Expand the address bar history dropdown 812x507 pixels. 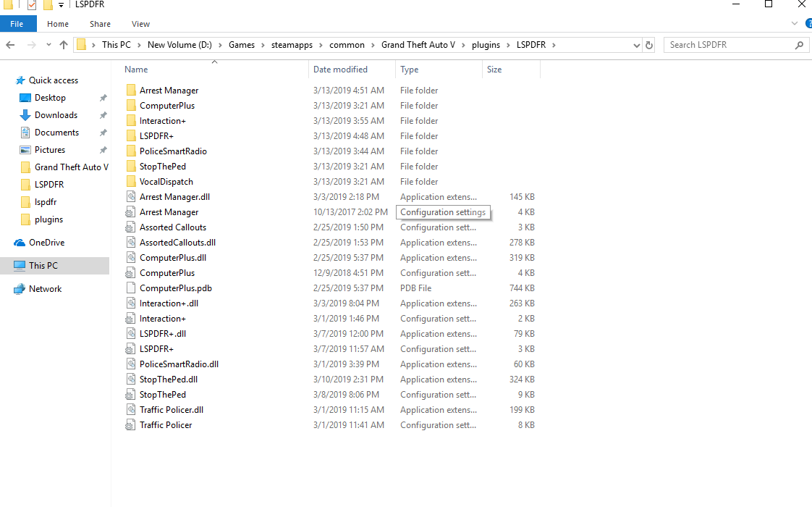tap(636, 45)
